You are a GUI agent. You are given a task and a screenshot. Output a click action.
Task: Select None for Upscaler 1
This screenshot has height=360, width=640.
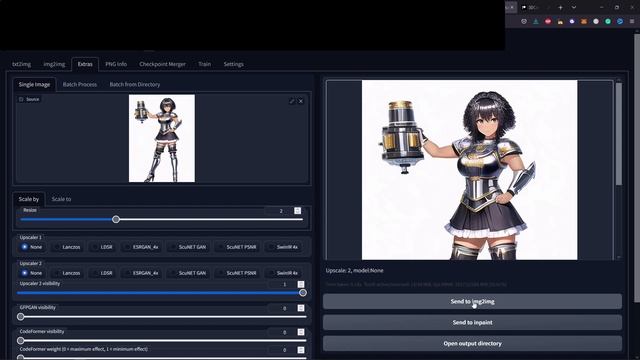pyautogui.click(x=32, y=247)
